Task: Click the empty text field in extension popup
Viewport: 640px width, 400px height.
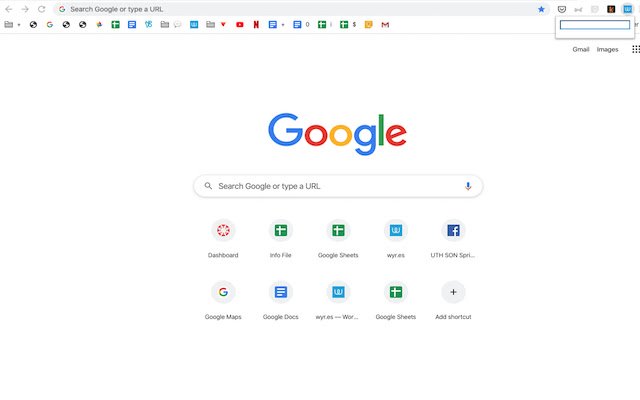Action: (595, 25)
